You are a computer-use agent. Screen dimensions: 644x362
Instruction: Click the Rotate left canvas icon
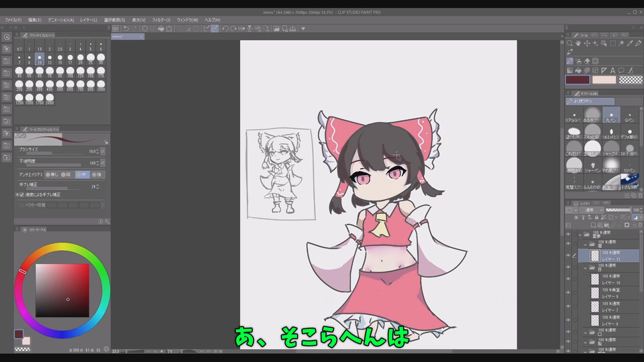click(x=225, y=29)
